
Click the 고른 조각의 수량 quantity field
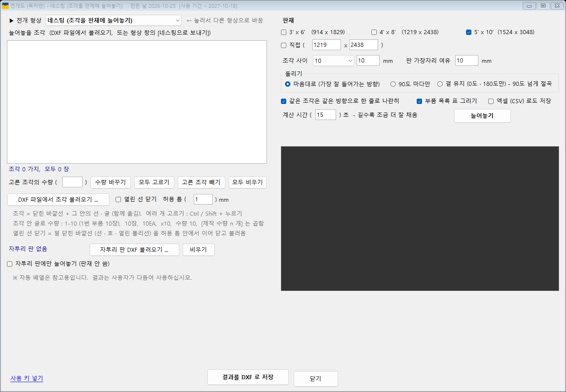[72, 182]
